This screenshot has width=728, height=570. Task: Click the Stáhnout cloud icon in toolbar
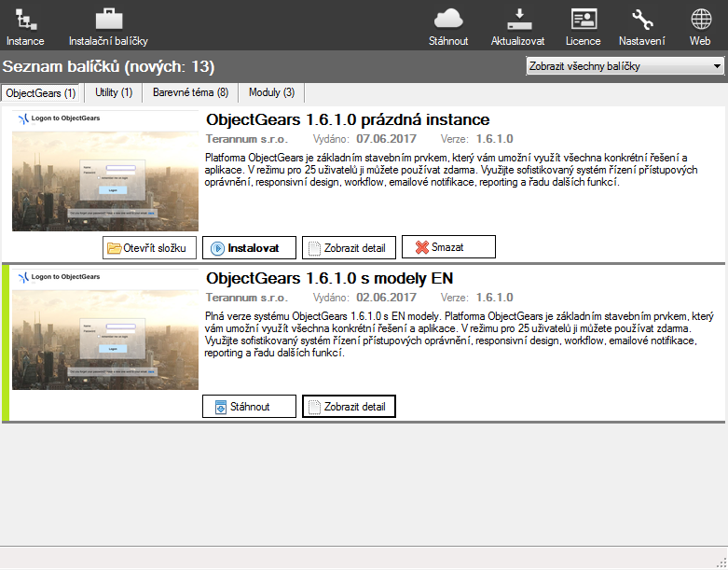[448, 19]
